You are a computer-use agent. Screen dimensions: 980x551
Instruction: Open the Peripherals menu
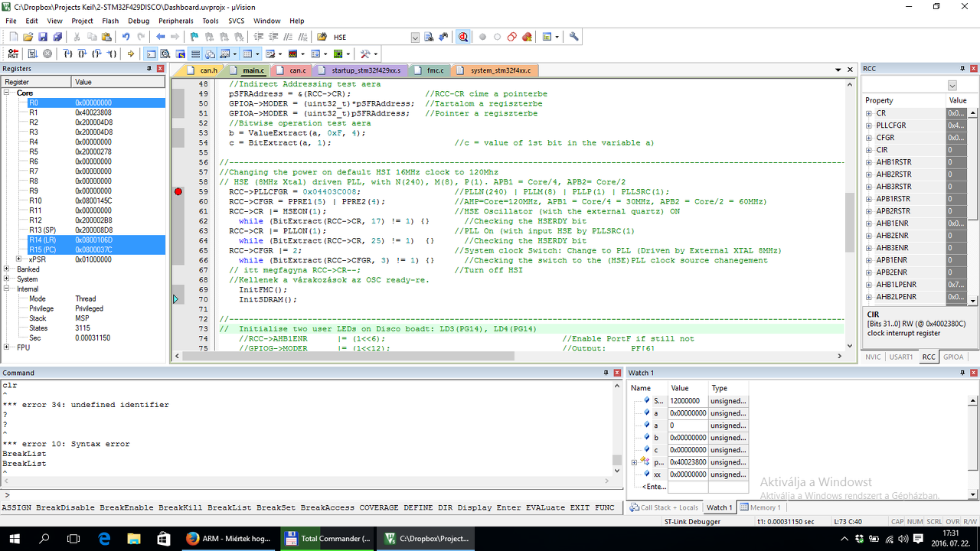click(175, 21)
